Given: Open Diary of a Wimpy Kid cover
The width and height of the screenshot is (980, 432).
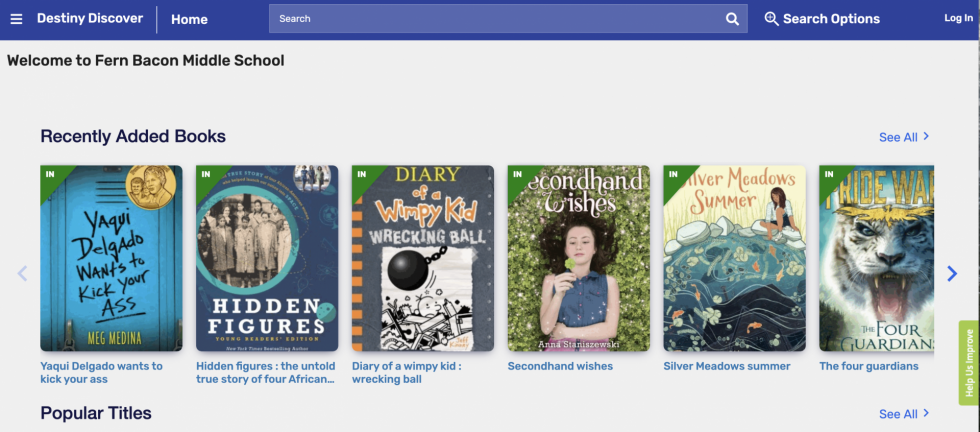Looking at the screenshot, I should click(x=422, y=258).
